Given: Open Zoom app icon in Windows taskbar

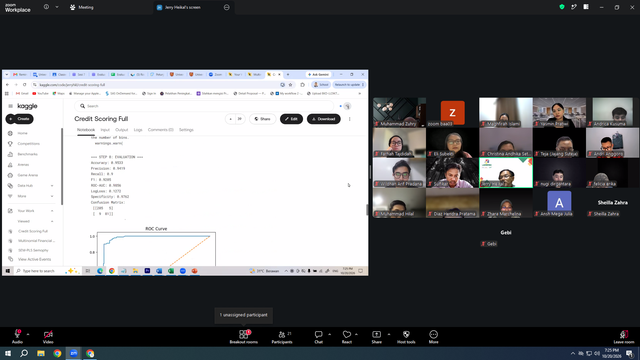Looking at the screenshot, I should click(x=74, y=353).
